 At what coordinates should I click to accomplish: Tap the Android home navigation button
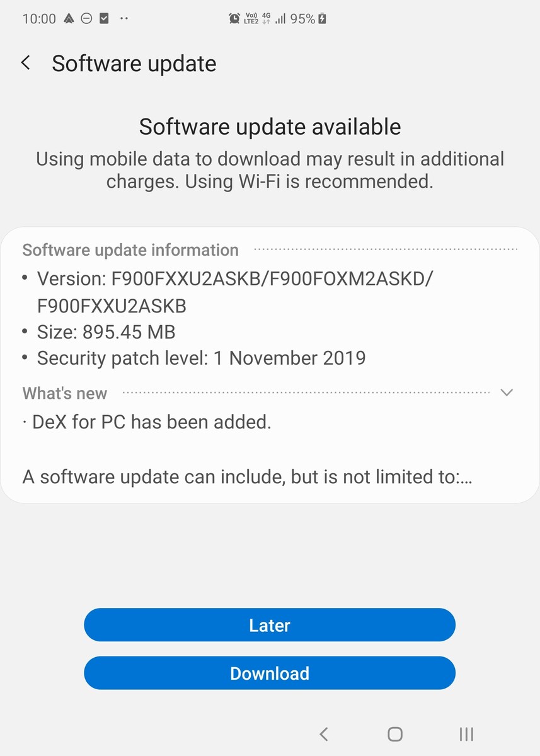[395, 734]
